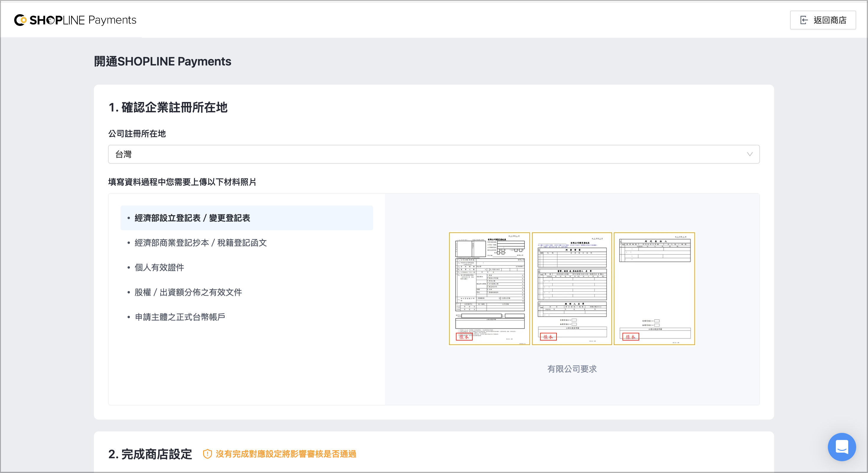Click the chevron arrow in 台灣 dropdown
Image resolution: width=868 pixels, height=473 pixels.
click(x=749, y=154)
